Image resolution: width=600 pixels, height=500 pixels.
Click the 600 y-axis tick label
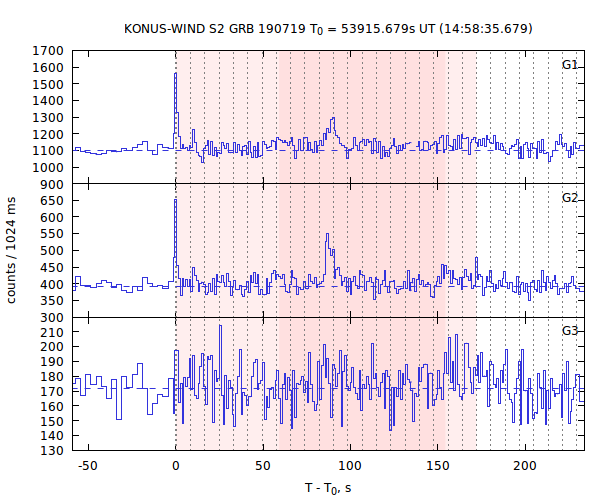click(x=52, y=217)
